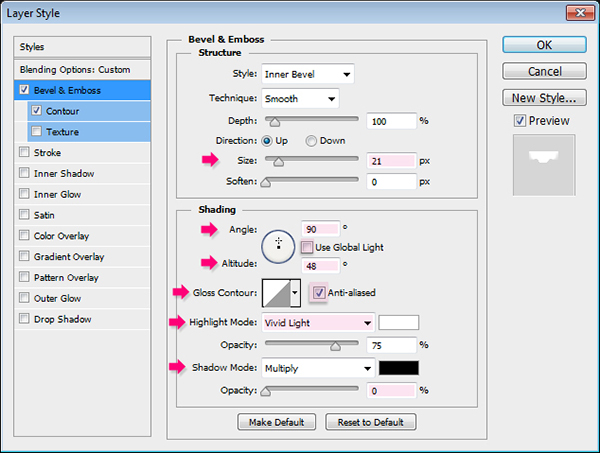Image resolution: width=600 pixels, height=453 pixels.
Task: Click the Angle value field 90
Action: point(320,229)
